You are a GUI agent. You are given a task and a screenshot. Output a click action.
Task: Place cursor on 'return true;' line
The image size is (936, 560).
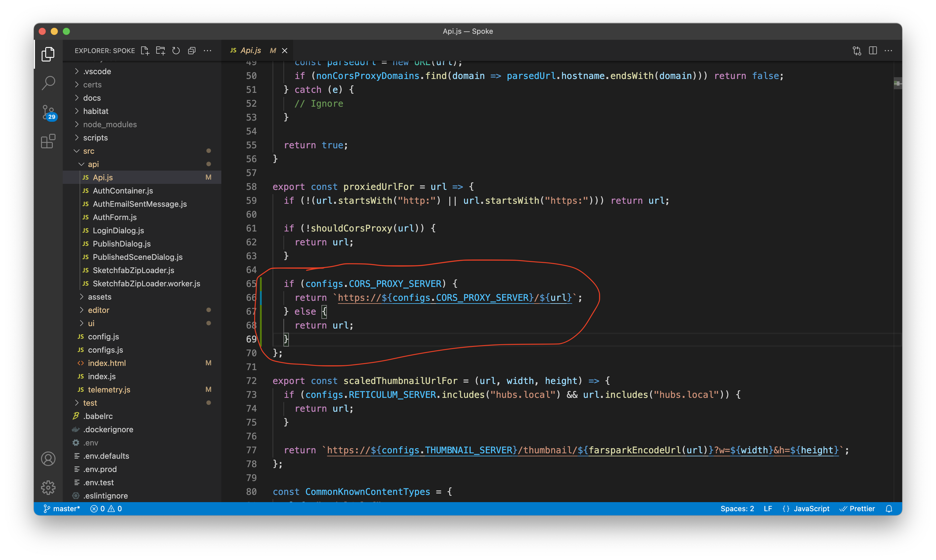(x=316, y=145)
